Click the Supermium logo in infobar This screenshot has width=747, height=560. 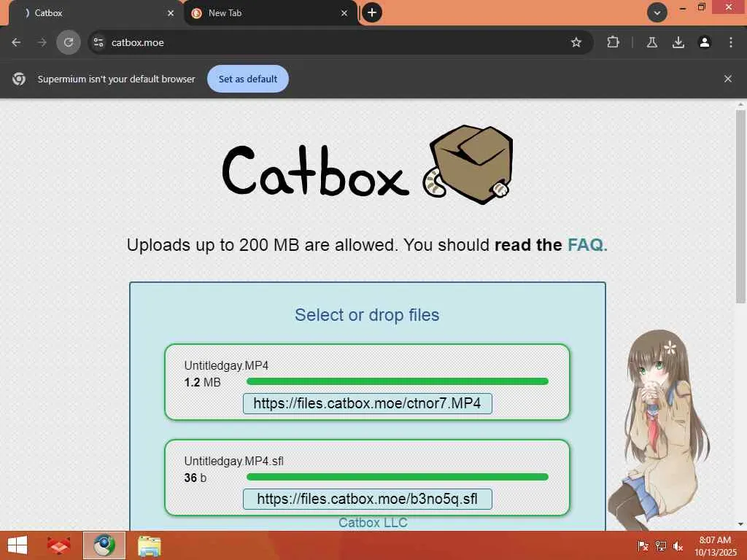(19, 79)
